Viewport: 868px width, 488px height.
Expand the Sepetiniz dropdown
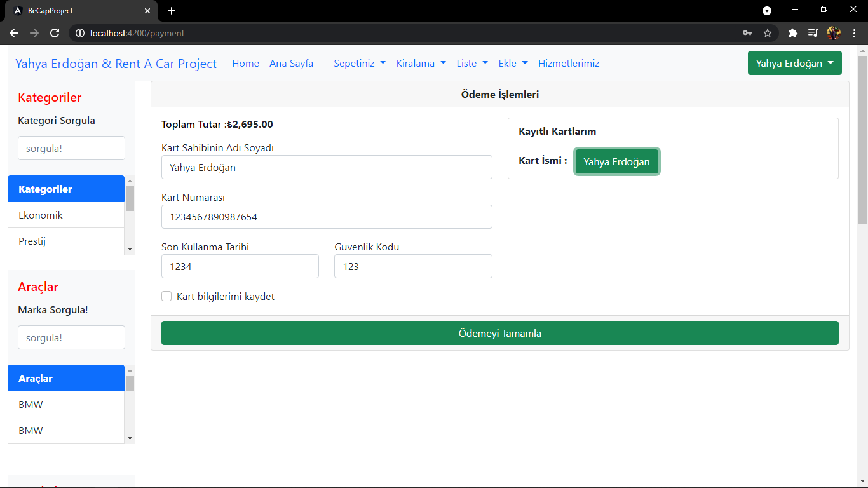pos(359,63)
